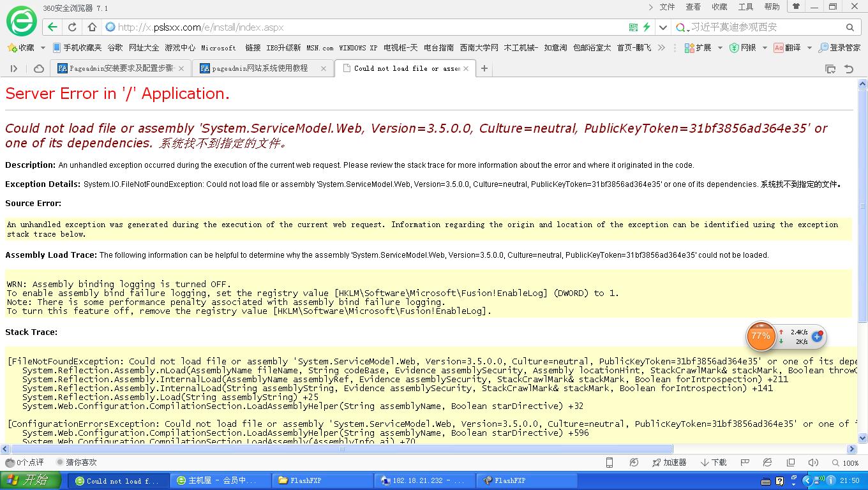The image size is (868, 490).
Task: Click the browser back arrow button
Action: 53,27
